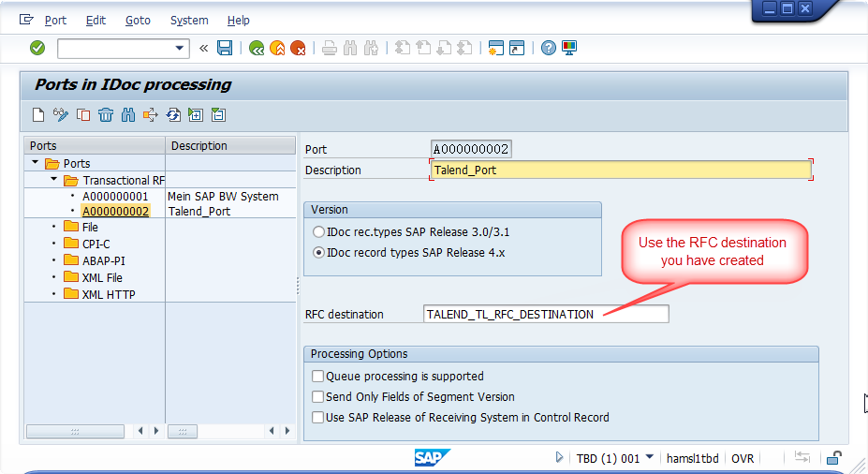Open the Help question mark icon

pos(549,48)
